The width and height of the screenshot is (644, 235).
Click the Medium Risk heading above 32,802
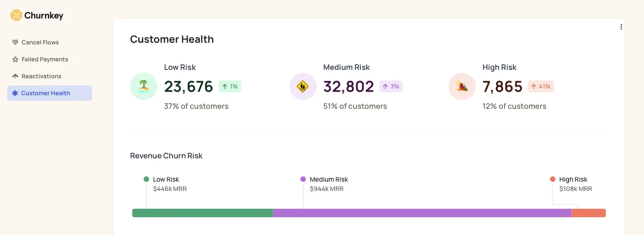(346, 67)
